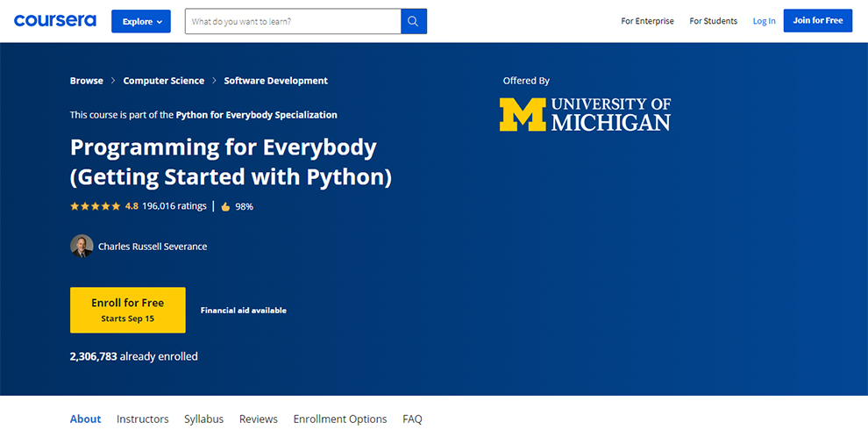
Task: Click the Offered By label
Action: [x=526, y=81]
